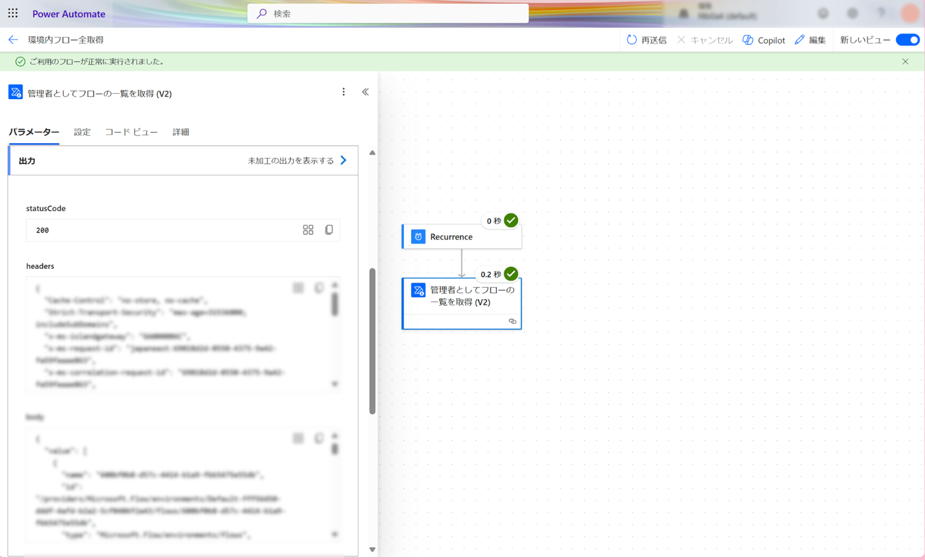Click the 検索 search box
This screenshot has height=560, width=925.
[388, 13]
